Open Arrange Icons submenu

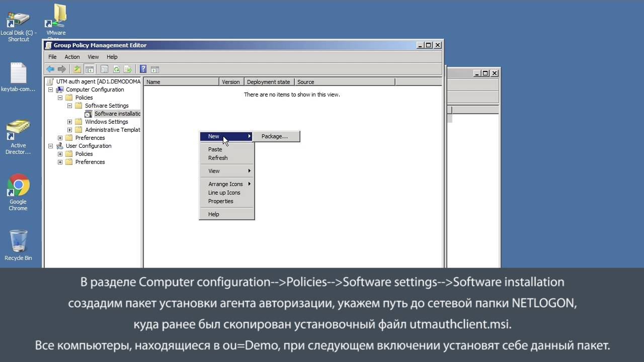(x=227, y=184)
